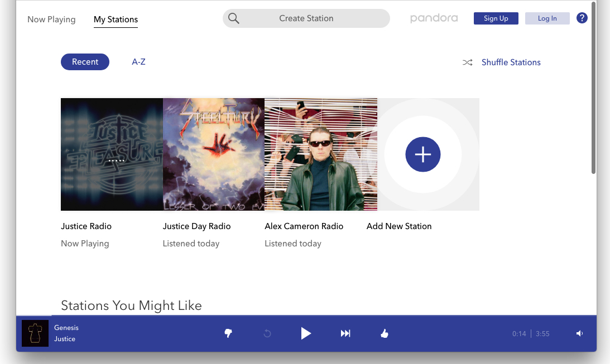Screen dimensions: 610x364
Task: Click the artist name Justice in player
Action: pos(65,339)
